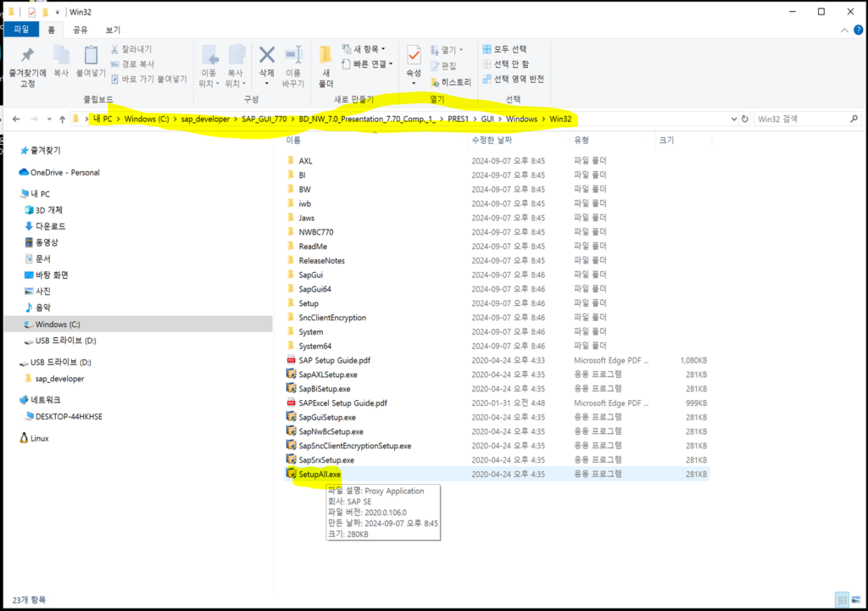Click PRES1 breadcrumb in address bar
Viewport: 868px width, 611px height.
point(458,119)
